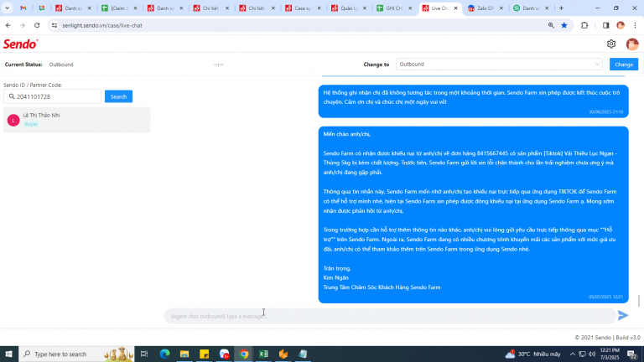Switch to the Gmail tab
Viewport: 644px width, 362px height.
click(x=23, y=8)
